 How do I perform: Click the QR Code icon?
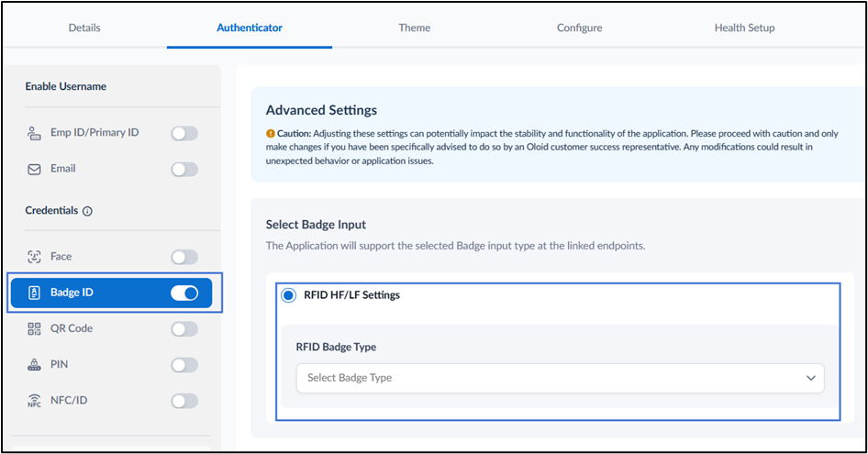tap(34, 329)
